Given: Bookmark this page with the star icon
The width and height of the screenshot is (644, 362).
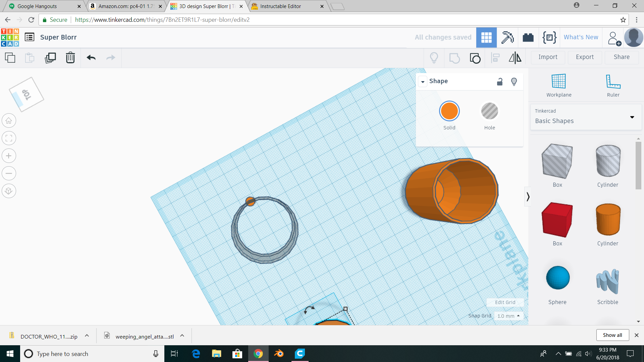Looking at the screenshot, I should (x=623, y=20).
